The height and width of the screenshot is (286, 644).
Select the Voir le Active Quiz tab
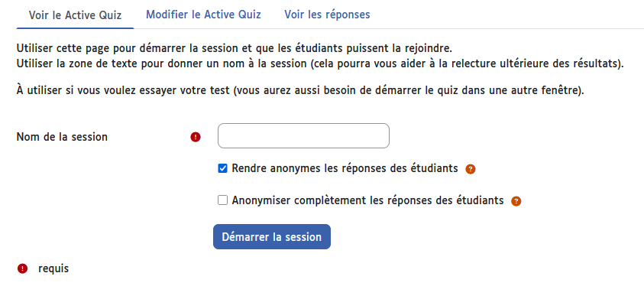point(75,15)
